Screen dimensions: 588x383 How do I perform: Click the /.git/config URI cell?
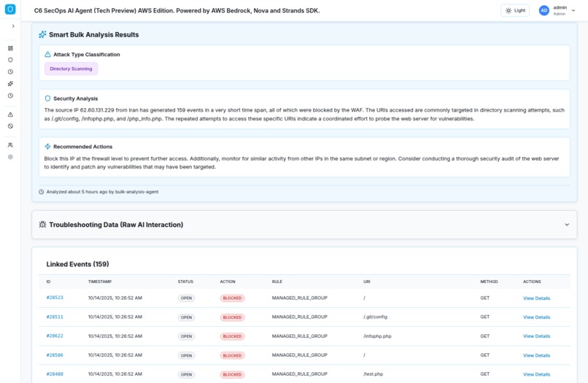tap(375, 317)
